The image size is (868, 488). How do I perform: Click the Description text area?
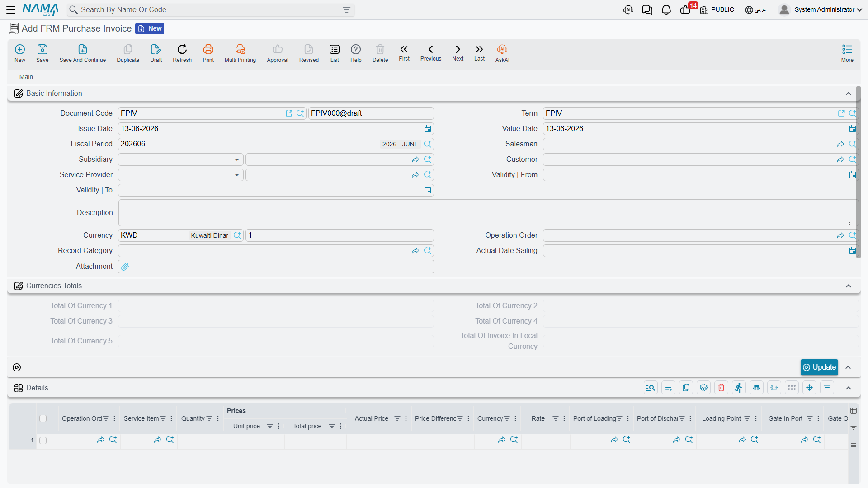(487, 213)
